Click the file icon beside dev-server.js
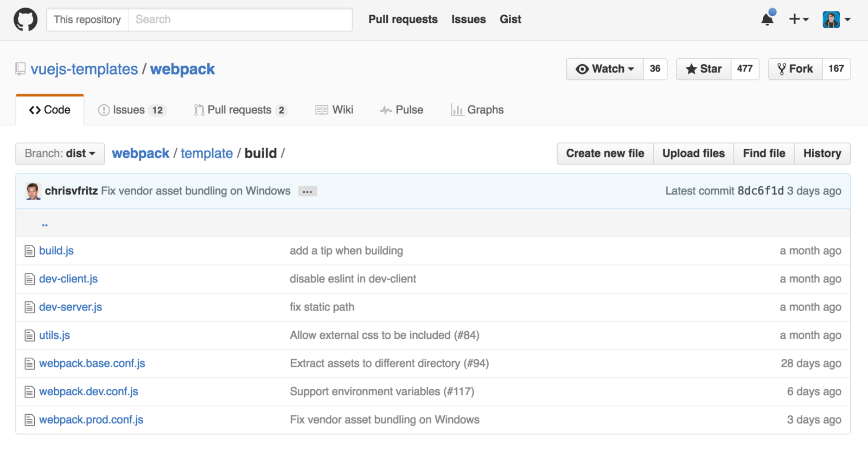This screenshot has height=449, width=868. click(x=30, y=307)
